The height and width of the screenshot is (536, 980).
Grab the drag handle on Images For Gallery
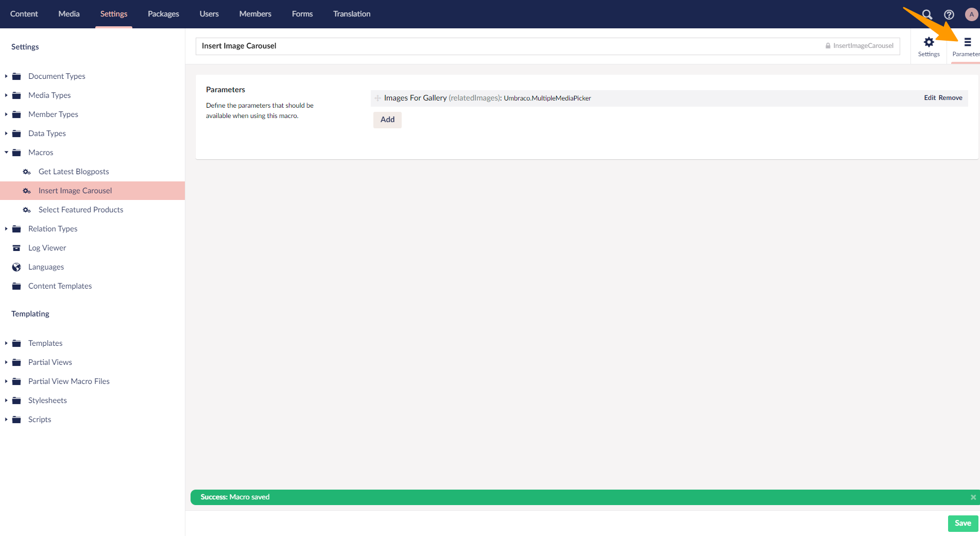[377, 98]
